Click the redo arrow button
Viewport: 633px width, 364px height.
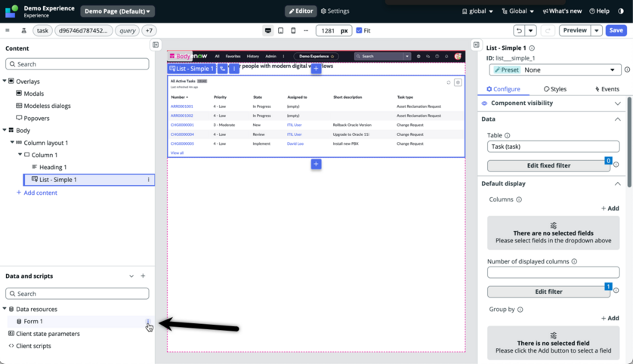[x=548, y=30]
